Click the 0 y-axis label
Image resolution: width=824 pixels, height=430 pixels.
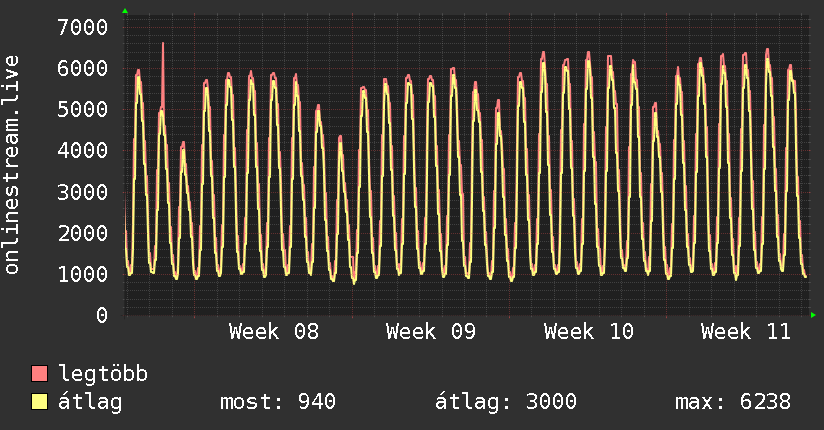click(x=102, y=315)
